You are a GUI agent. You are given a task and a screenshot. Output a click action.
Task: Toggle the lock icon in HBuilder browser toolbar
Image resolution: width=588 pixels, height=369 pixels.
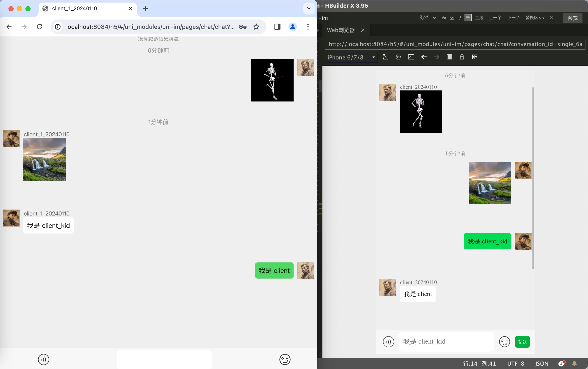(x=462, y=57)
